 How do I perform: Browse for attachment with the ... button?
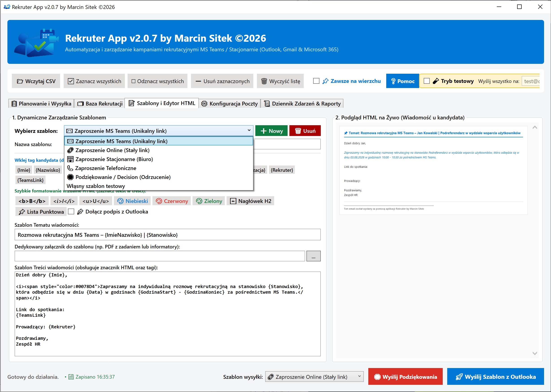coord(314,256)
